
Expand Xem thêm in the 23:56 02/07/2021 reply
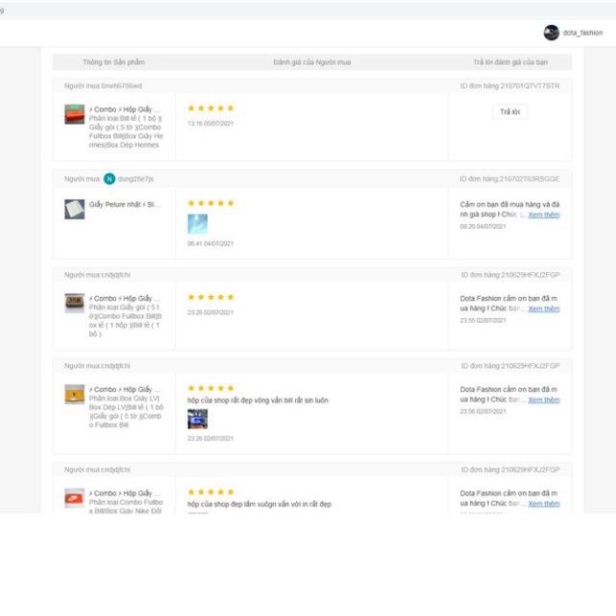point(544,400)
